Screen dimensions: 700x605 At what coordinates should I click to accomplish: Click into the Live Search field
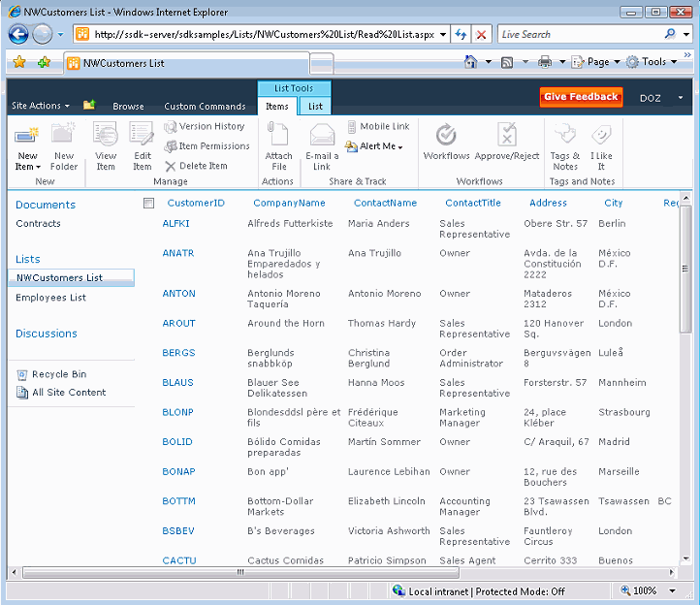tap(581, 34)
